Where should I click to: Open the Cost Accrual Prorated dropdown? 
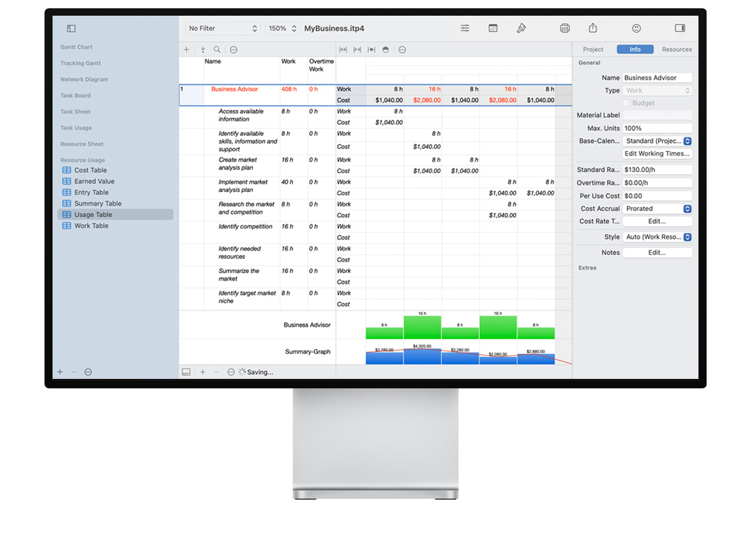pos(657,208)
